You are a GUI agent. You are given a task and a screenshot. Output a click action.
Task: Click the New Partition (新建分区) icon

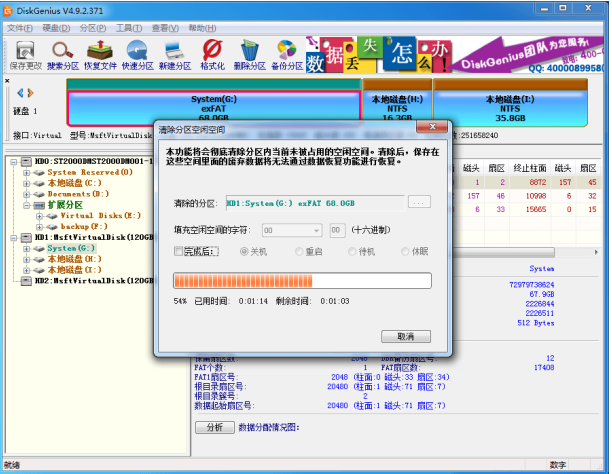(x=175, y=56)
